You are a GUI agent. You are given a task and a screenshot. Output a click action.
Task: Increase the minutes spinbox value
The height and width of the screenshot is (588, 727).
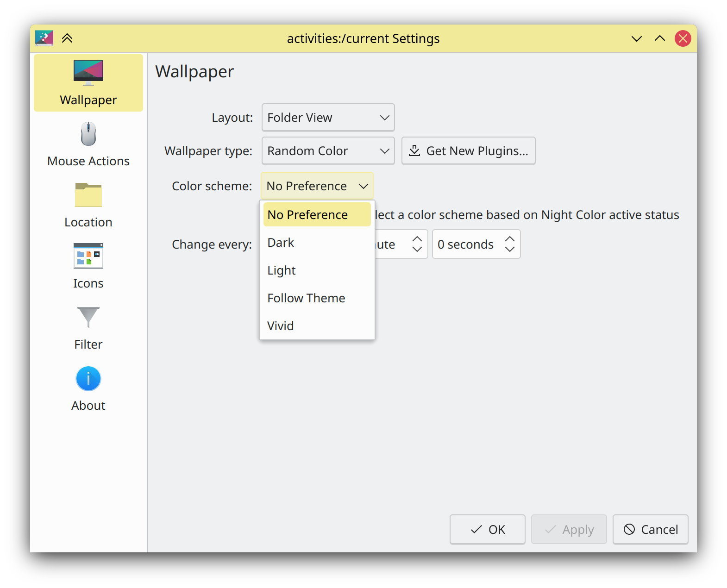pyautogui.click(x=417, y=238)
